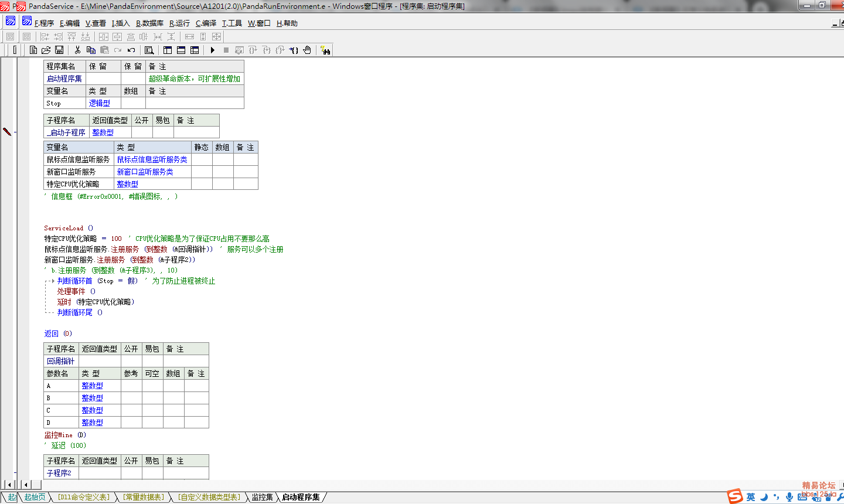Click the run-to-cursor braces icon
Image resolution: width=844 pixels, height=504 pixels.
pos(294,50)
